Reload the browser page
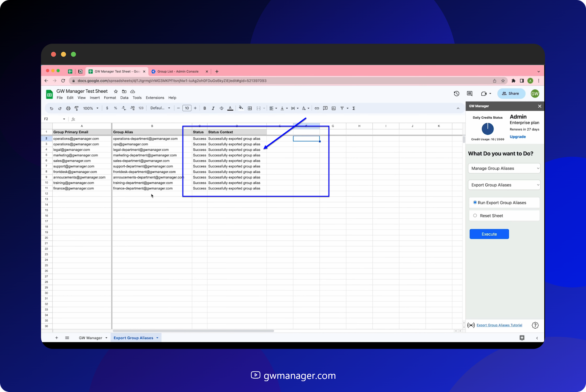586x392 pixels. point(63,81)
